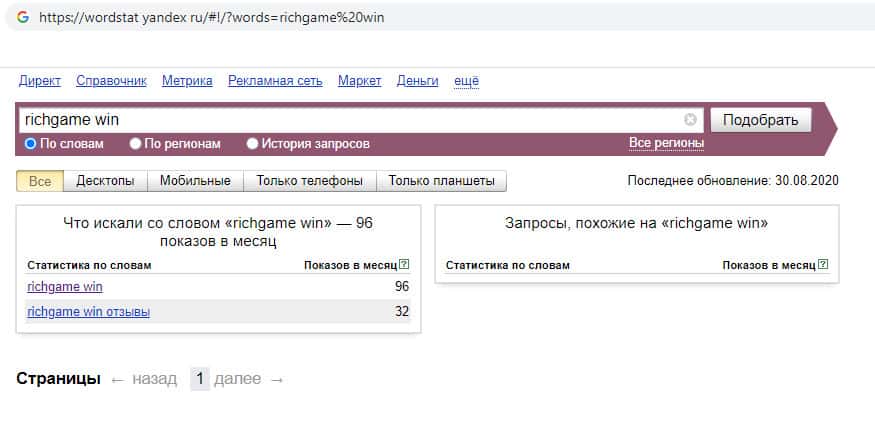The image size is (875, 421).
Task: Switch to 'Только планшеты' tab
Action: [441, 181]
